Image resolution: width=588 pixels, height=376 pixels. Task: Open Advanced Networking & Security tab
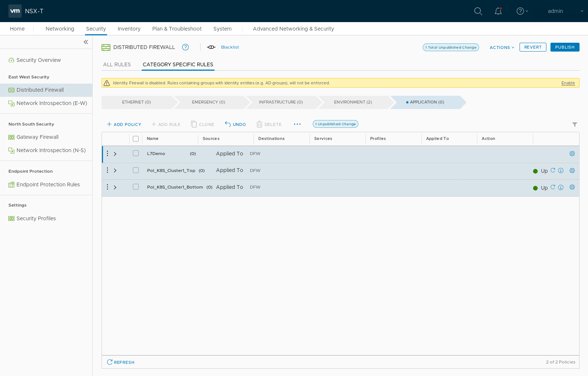294,29
